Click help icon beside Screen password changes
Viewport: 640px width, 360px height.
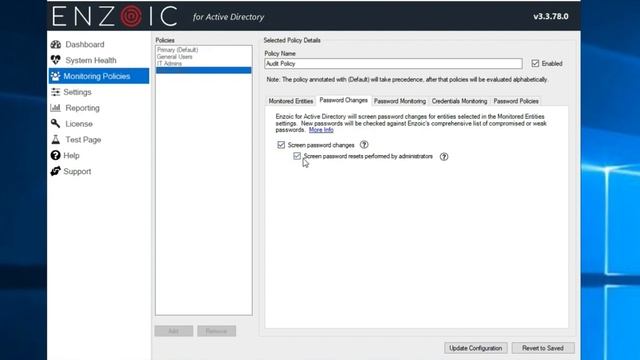tap(364, 144)
